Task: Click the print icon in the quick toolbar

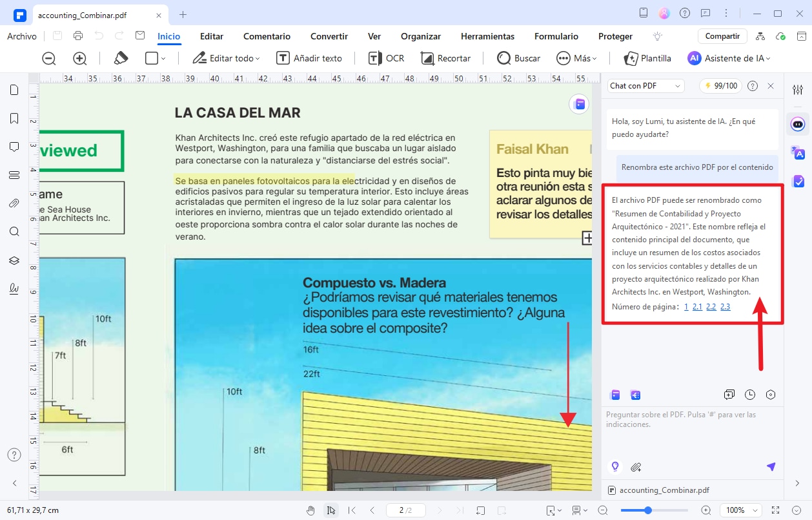Action: (x=78, y=36)
